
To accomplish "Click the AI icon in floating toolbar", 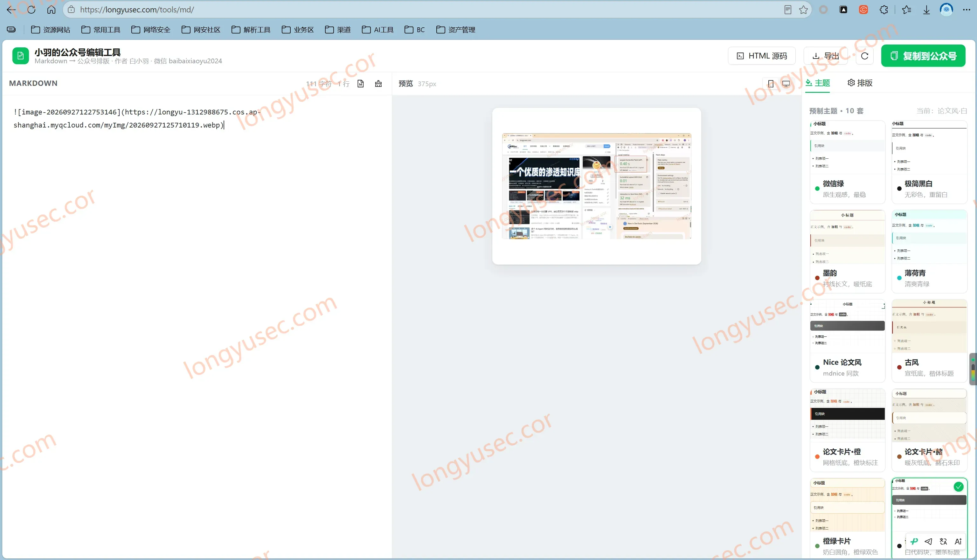I will click(958, 541).
